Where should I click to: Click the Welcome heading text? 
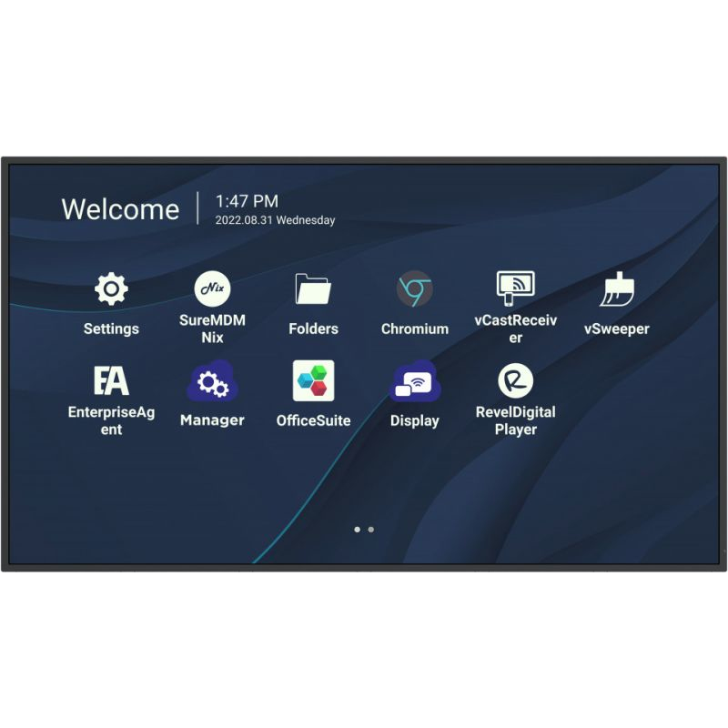point(121,209)
